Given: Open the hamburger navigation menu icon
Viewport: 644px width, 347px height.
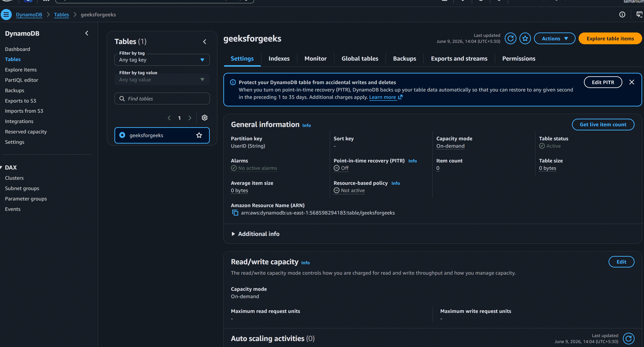Looking at the screenshot, I should [6, 15].
